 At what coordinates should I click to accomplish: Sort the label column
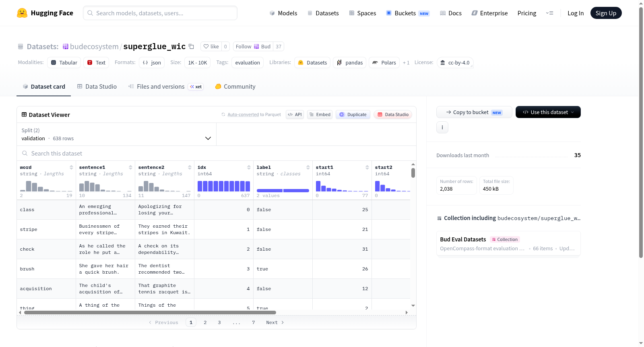[308, 167]
